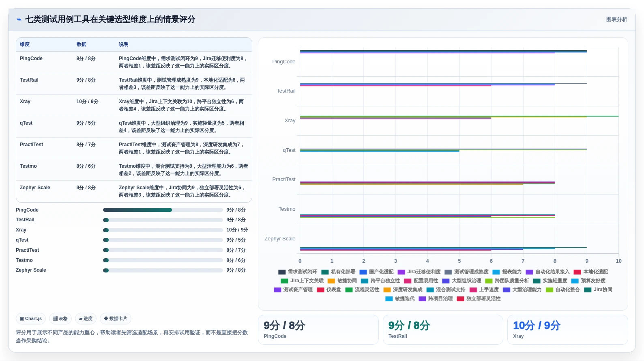Toggle the 大型组织治理 legend series
This screenshot has width=644, height=361.
pos(462,281)
